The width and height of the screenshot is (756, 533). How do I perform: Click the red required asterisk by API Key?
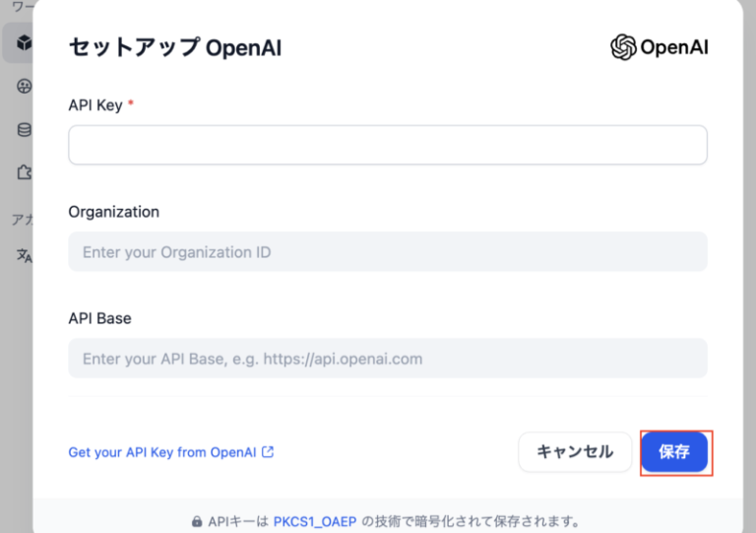(131, 103)
